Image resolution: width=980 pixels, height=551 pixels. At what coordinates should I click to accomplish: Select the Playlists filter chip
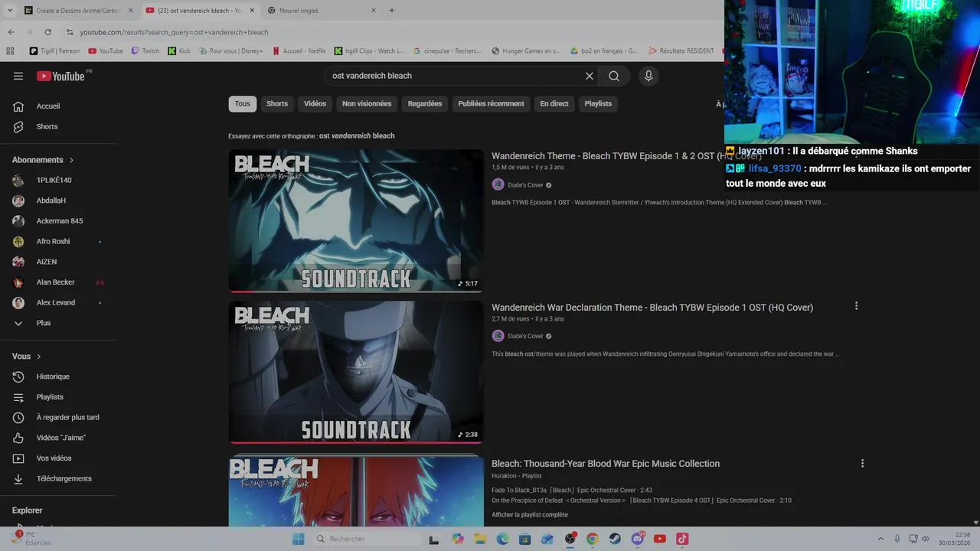598,103
